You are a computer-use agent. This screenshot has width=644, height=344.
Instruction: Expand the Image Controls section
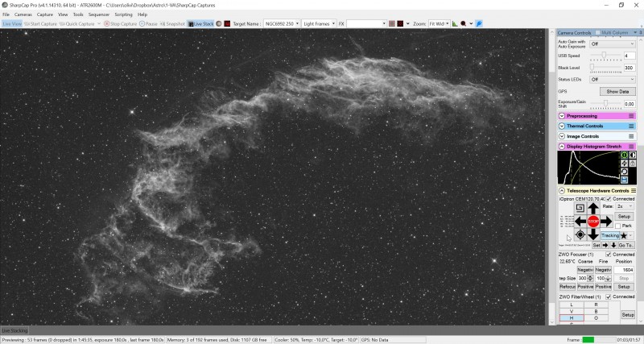coord(562,136)
